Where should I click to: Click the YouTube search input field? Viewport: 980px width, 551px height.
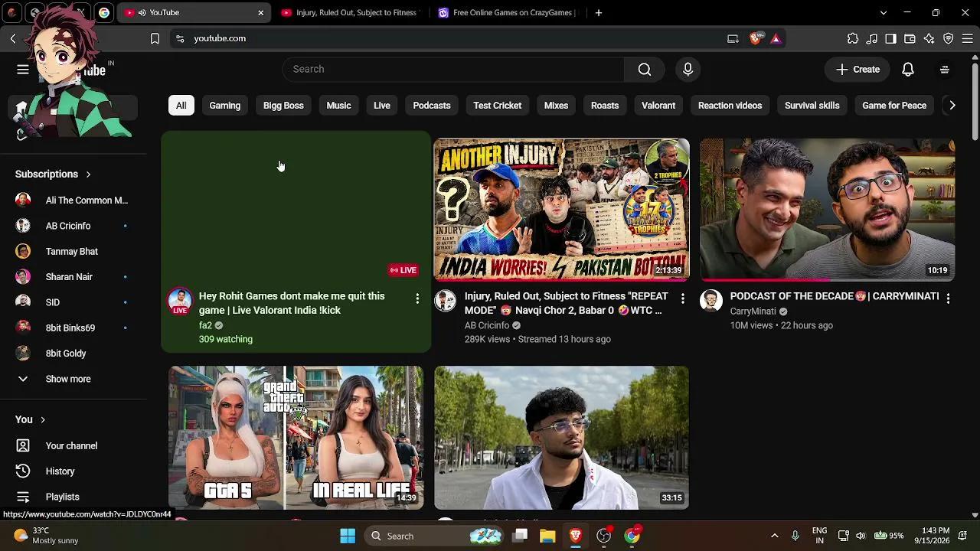[x=453, y=69]
